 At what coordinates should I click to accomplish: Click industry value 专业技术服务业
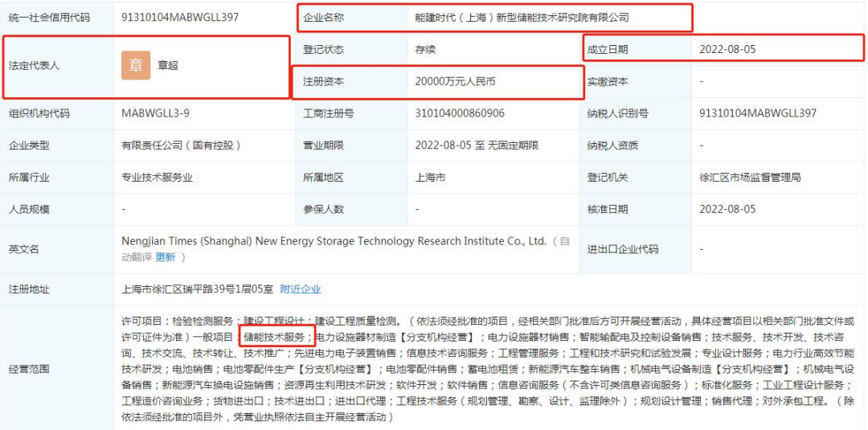pyautogui.click(x=157, y=178)
